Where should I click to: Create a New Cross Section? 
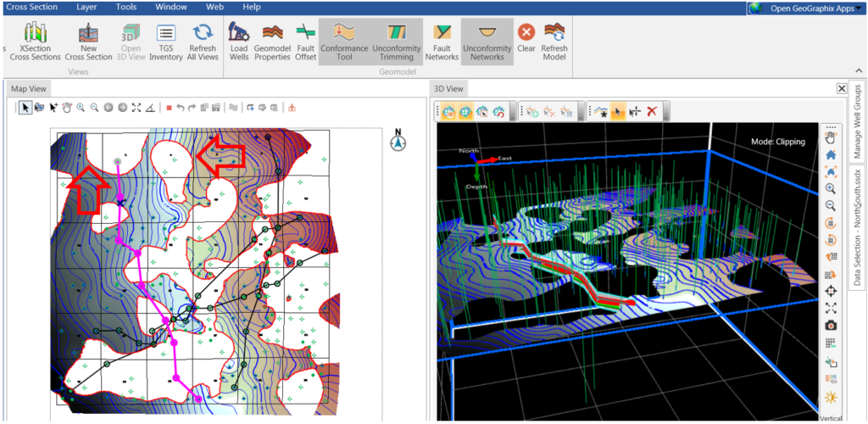[x=88, y=42]
